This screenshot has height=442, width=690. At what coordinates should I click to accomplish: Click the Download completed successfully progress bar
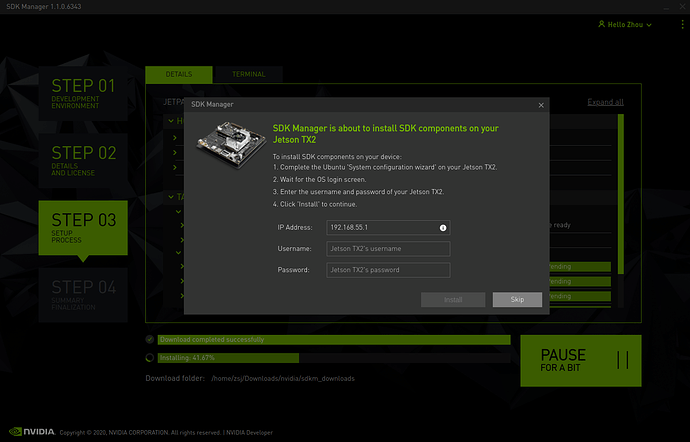coord(334,339)
